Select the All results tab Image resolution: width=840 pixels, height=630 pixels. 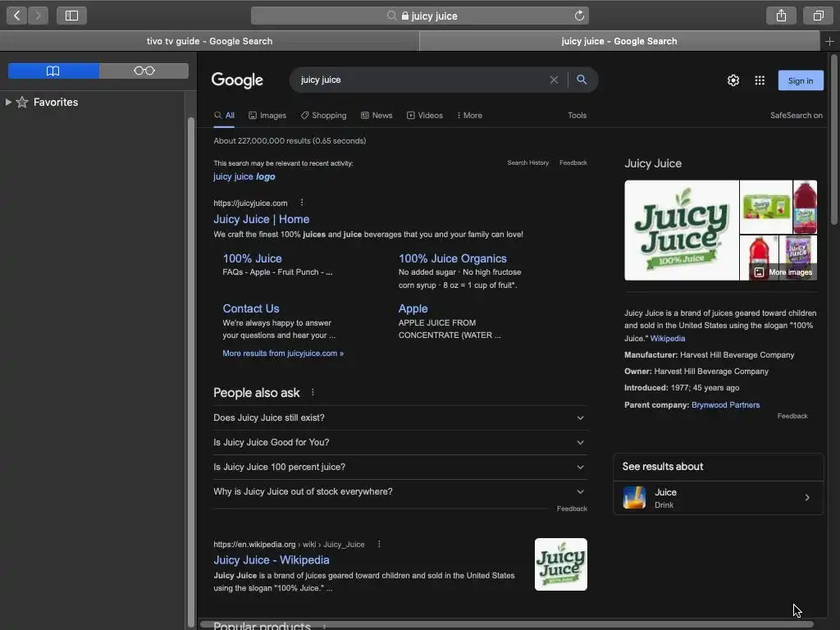click(x=224, y=115)
